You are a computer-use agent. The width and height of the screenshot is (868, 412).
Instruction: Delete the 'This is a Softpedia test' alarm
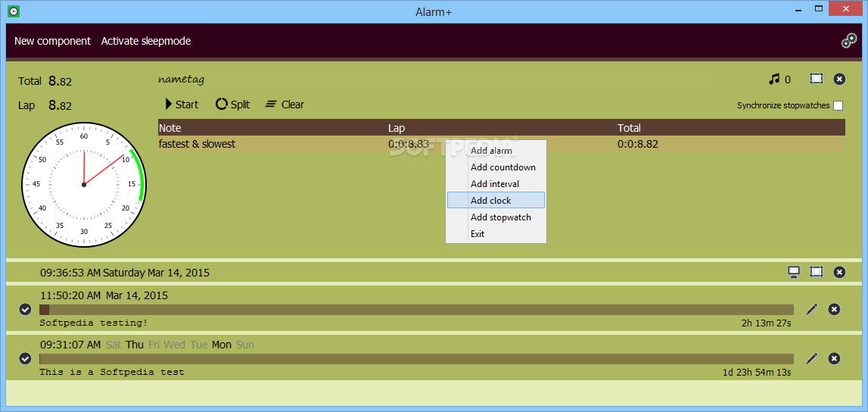834,359
